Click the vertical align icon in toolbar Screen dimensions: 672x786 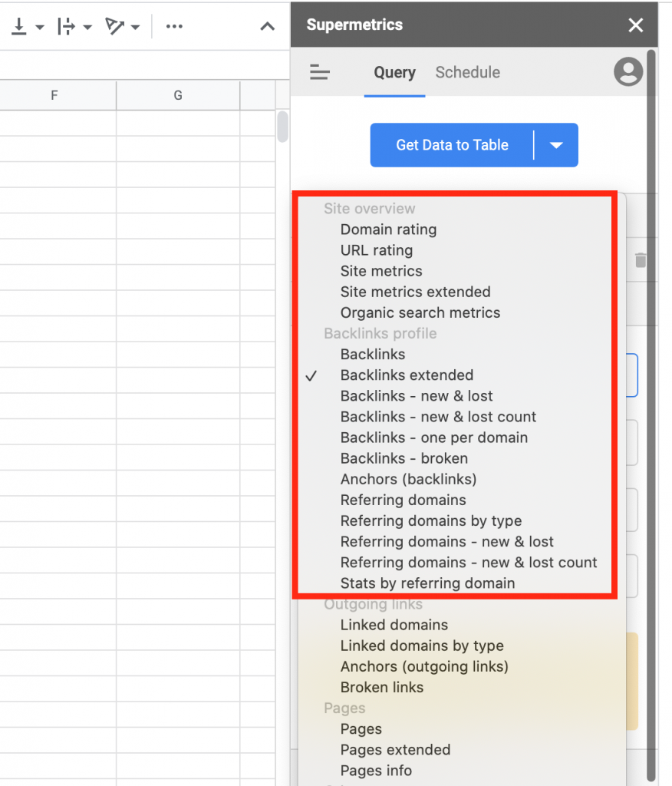click(x=18, y=27)
